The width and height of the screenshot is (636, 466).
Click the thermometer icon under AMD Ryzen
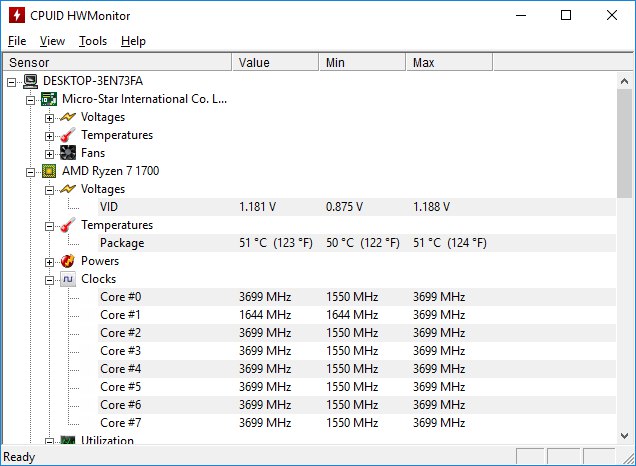coord(68,225)
